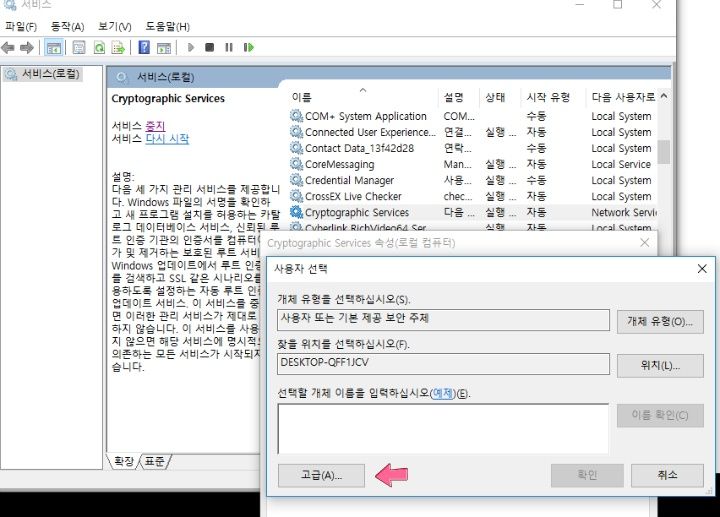Open the Help question mark icon
The image size is (720, 517).
click(144, 47)
